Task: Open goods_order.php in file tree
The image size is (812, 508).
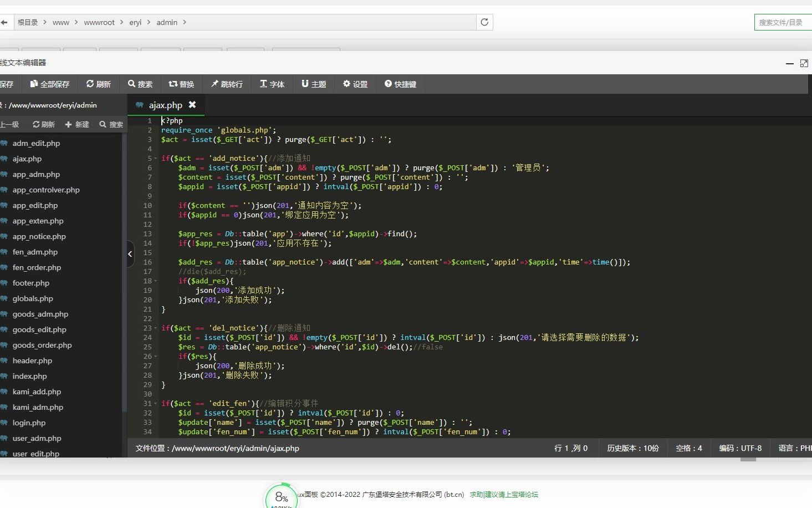Action: pos(42,345)
